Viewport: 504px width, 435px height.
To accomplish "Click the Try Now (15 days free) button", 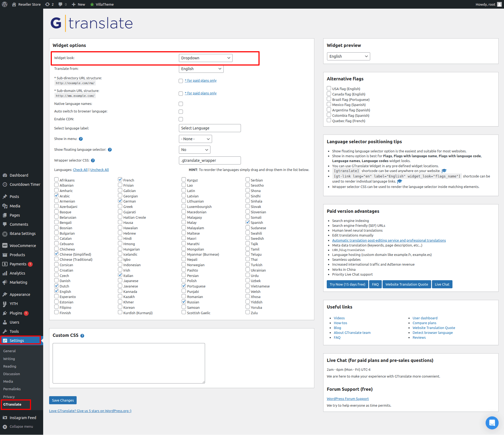I will 347,284.
